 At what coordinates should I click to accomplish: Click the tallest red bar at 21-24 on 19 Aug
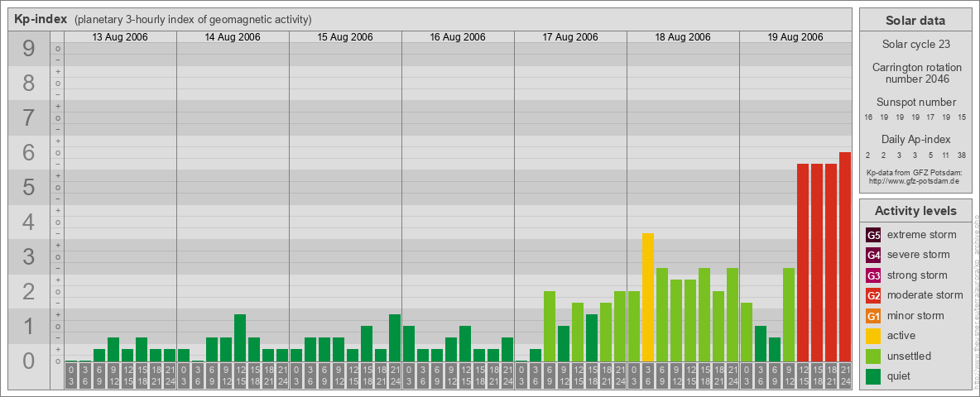[x=845, y=256]
